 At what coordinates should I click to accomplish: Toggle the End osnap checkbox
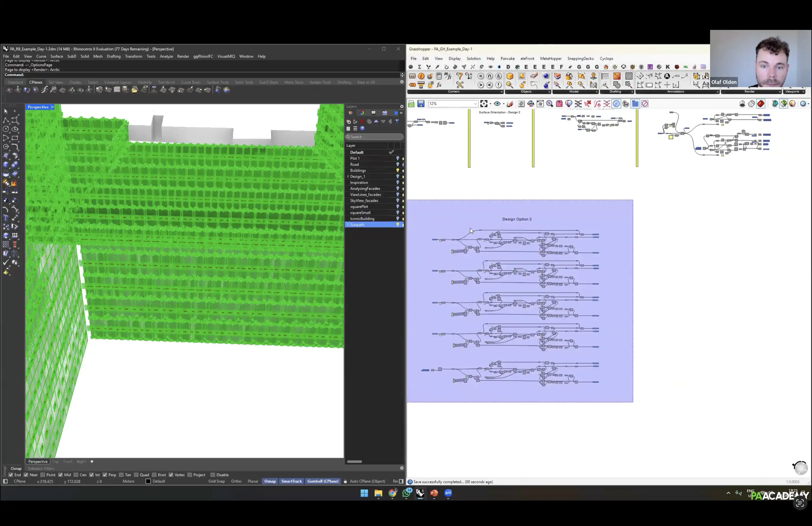[11, 475]
